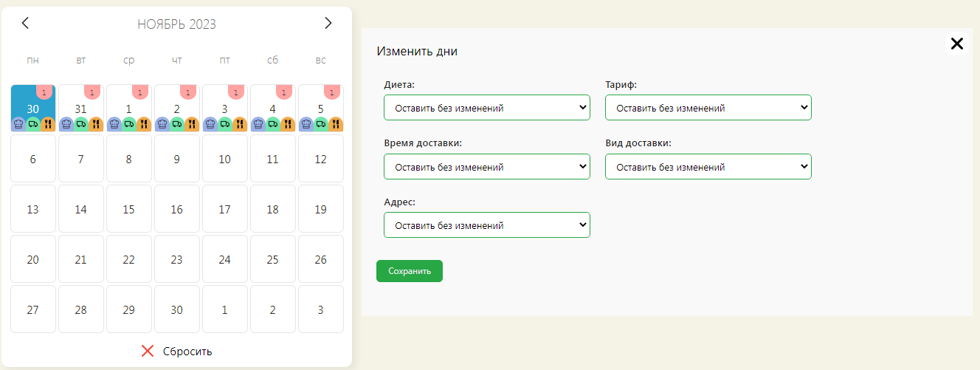Click the chef hat icon on November 3
Viewport: 980px width, 370px height.
point(210,124)
